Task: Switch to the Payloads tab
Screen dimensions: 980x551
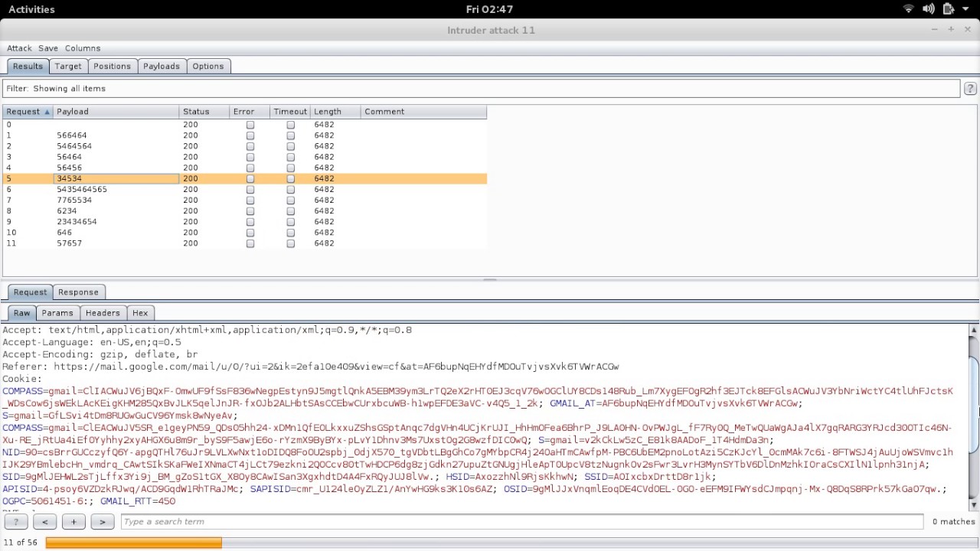Action: (162, 67)
